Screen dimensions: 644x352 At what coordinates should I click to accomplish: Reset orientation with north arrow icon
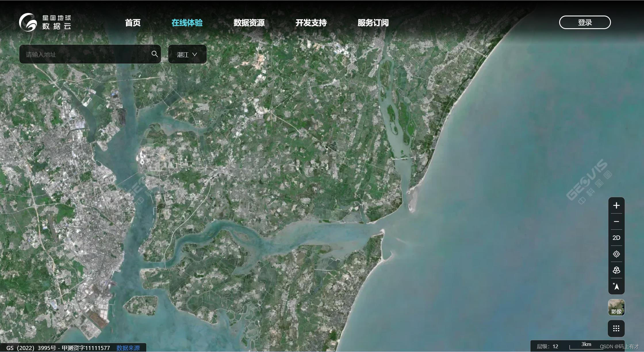click(616, 286)
